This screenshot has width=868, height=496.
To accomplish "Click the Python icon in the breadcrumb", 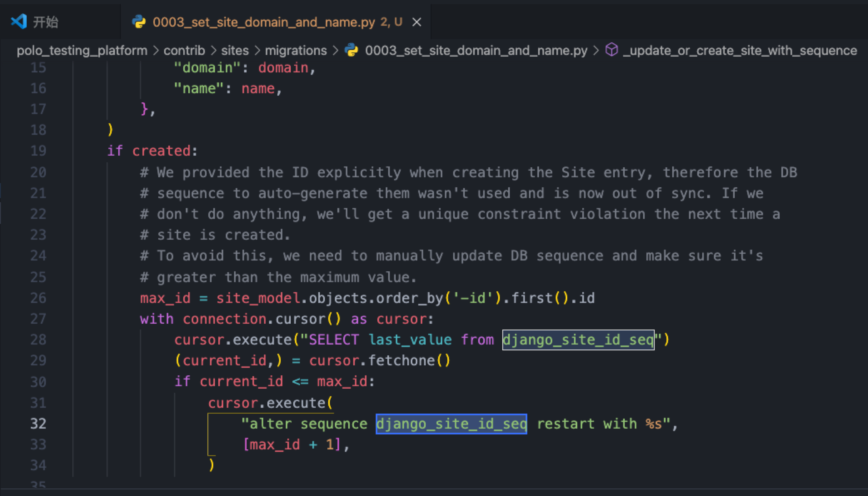I will click(x=352, y=50).
